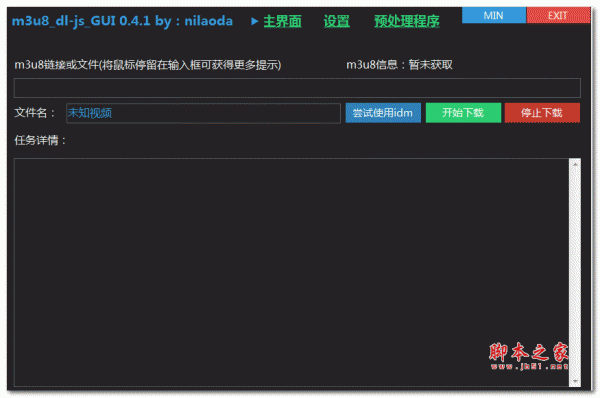
Task: Click the 任务详情 label
Action: pos(40,140)
